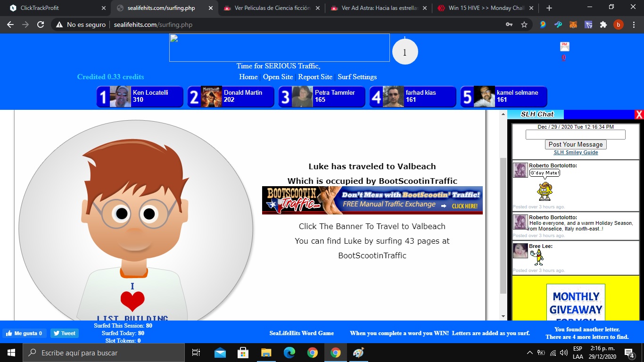Focus the chat message input field
The height and width of the screenshot is (362, 644).
(575, 135)
